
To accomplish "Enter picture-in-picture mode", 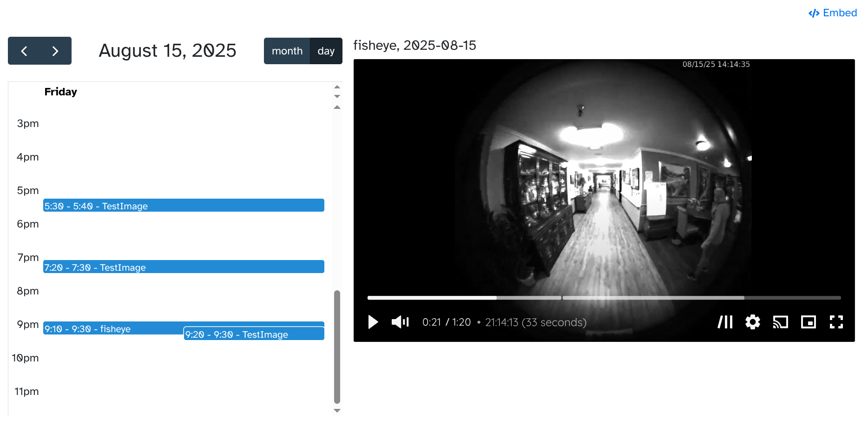I will [809, 322].
